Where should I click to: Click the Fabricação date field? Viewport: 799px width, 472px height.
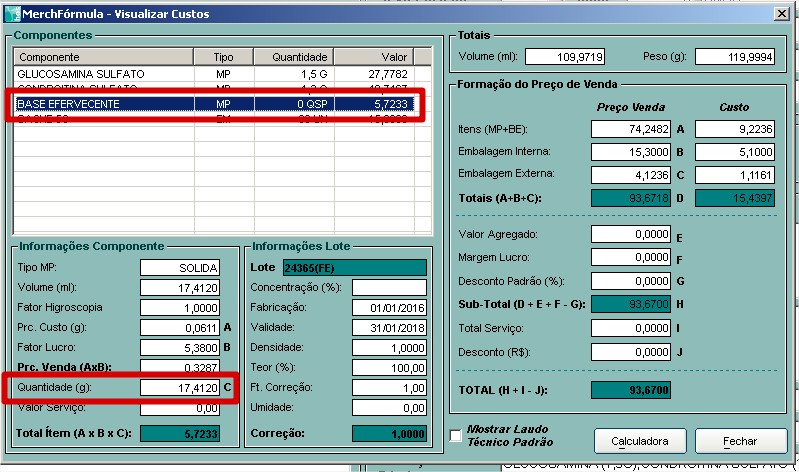point(389,308)
